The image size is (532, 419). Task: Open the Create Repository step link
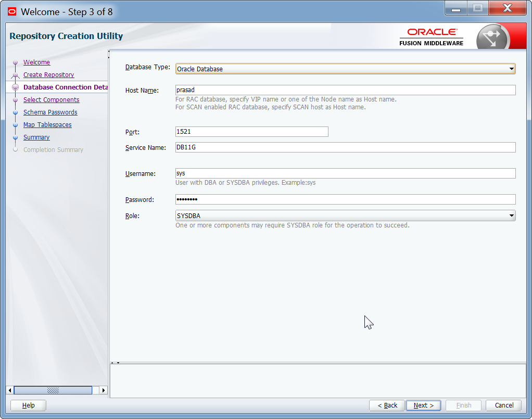[x=48, y=75]
